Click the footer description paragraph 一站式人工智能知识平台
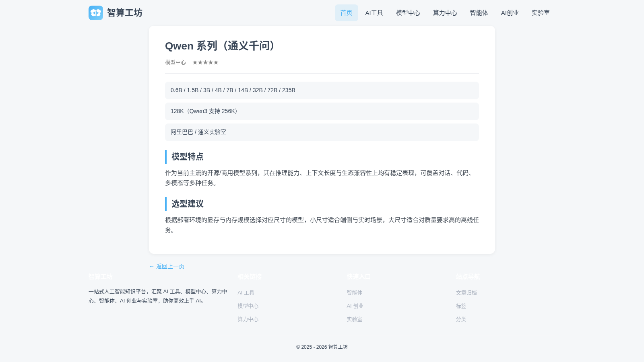 click(x=158, y=296)
